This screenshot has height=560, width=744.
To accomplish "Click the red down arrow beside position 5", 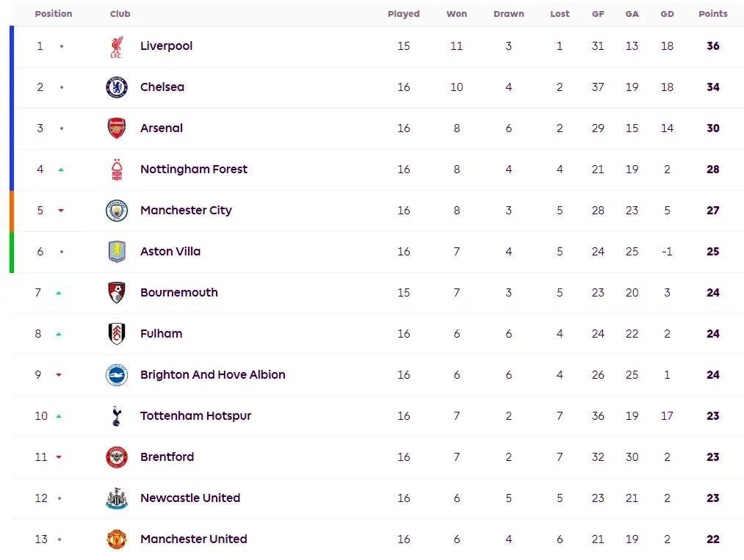I will (61, 211).
